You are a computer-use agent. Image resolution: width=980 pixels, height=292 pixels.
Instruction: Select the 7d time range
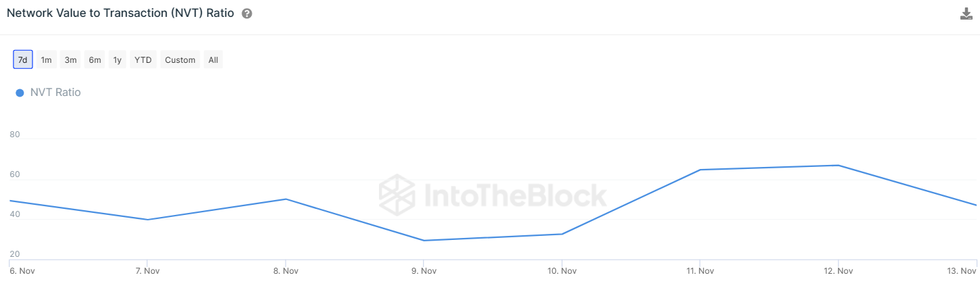pos(23,59)
